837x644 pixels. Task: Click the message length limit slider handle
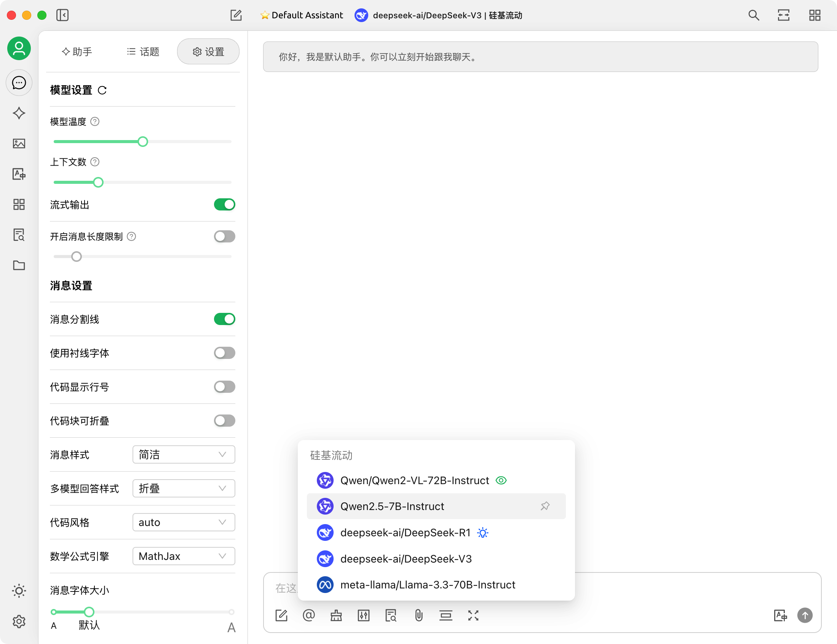tap(77, 257)
